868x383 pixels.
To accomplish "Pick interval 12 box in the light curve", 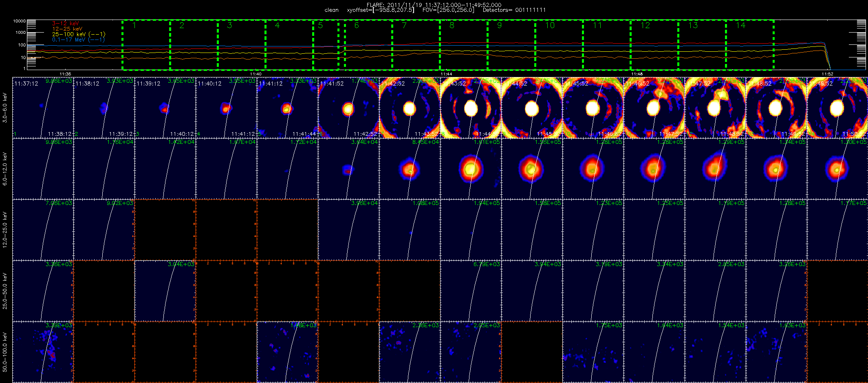I will pyautogui.click(x=654, y=44).
